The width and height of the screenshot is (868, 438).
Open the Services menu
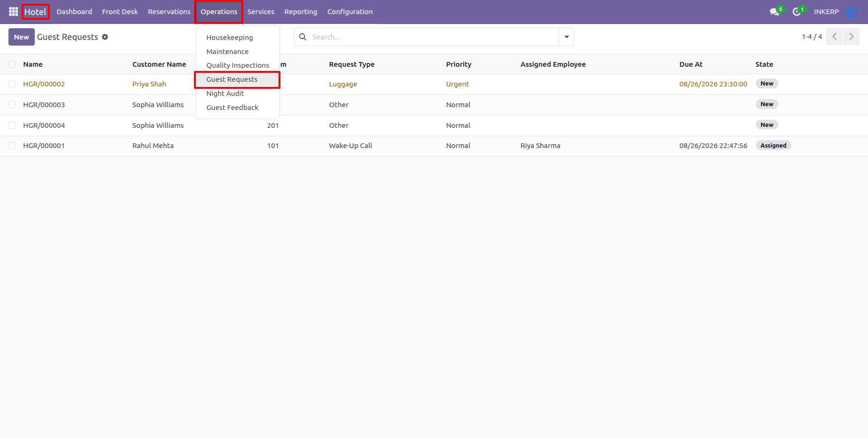pos(261,12)
